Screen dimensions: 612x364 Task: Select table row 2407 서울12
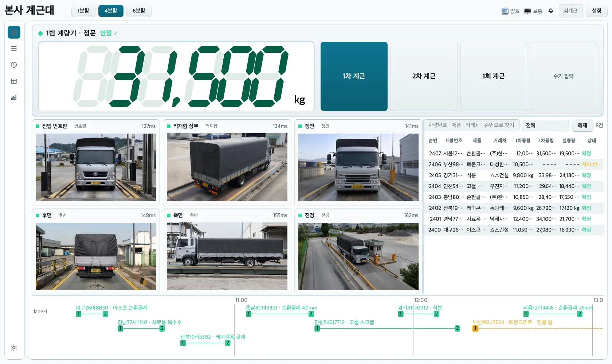(x=514, y=154)
